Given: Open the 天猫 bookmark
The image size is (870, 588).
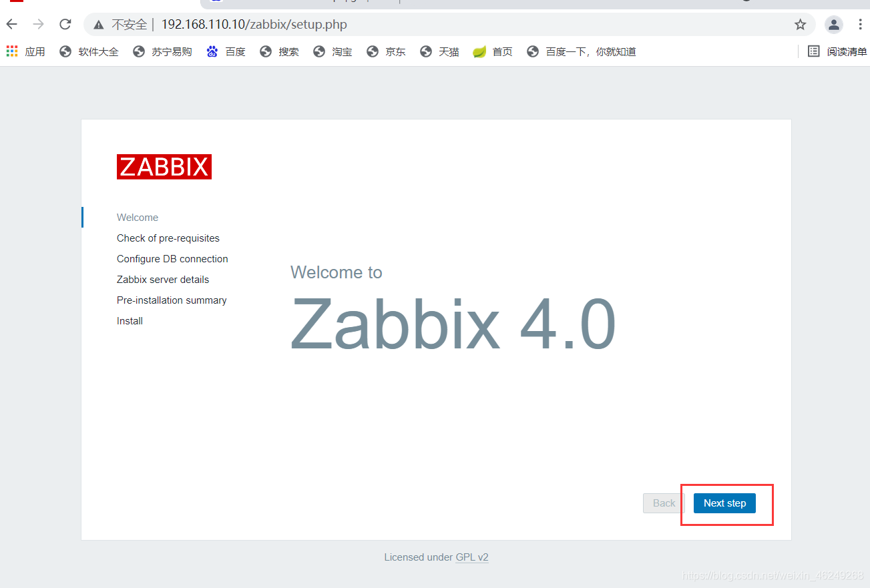Looking at the screenshot, I should click(439, 51).
